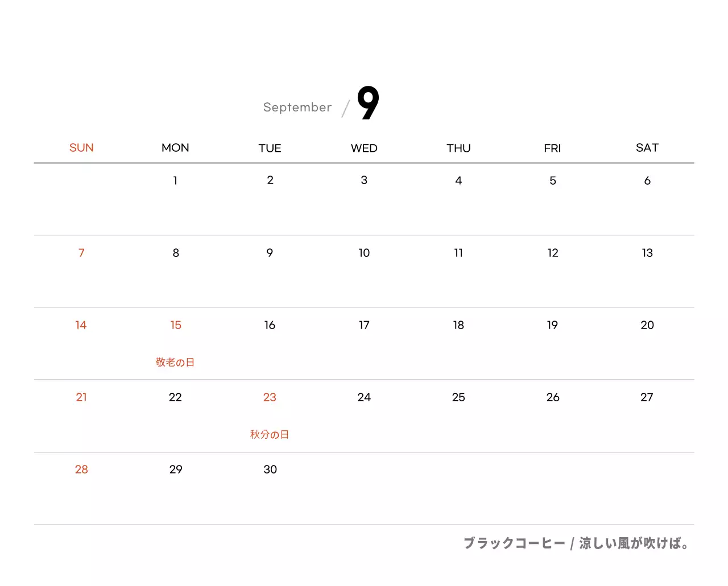Click the ブラックコーヒー footer text
This screenshot has width=728, height=586.
(514, 543)
